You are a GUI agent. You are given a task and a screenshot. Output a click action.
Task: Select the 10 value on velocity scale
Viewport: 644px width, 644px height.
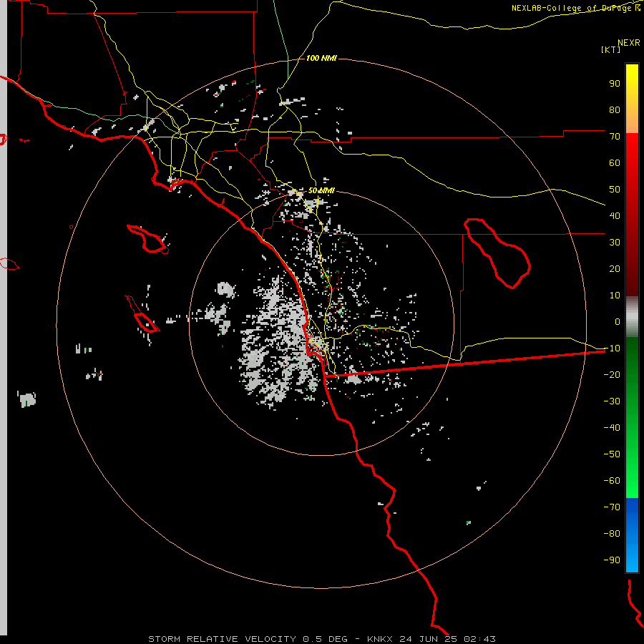tap(615, 296)
